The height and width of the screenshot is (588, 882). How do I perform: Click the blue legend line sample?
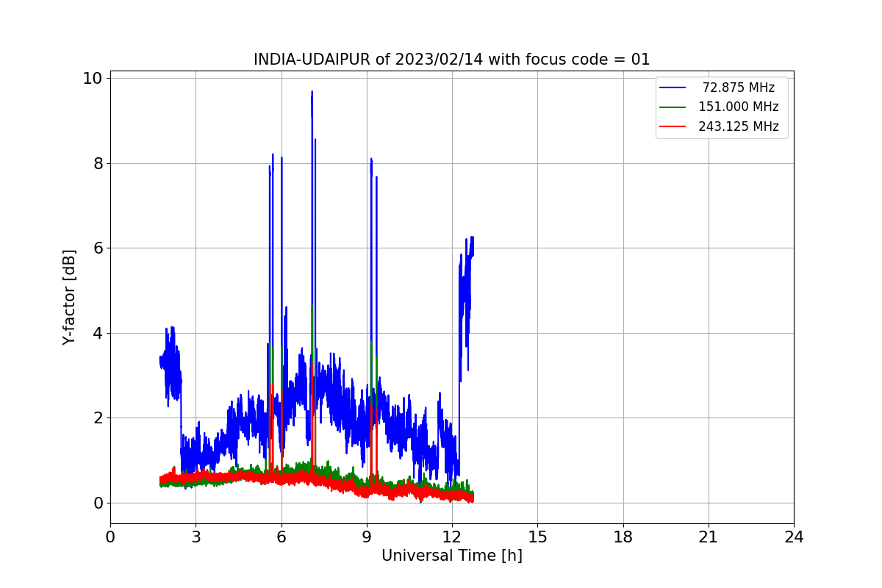coord(673,87)
